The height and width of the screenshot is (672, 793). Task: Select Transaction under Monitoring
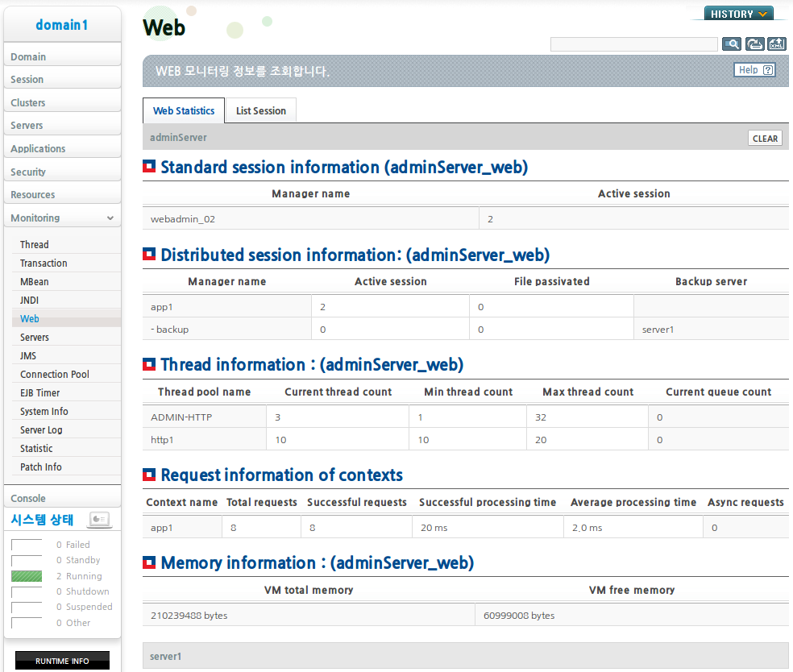[x=66, y=263]
